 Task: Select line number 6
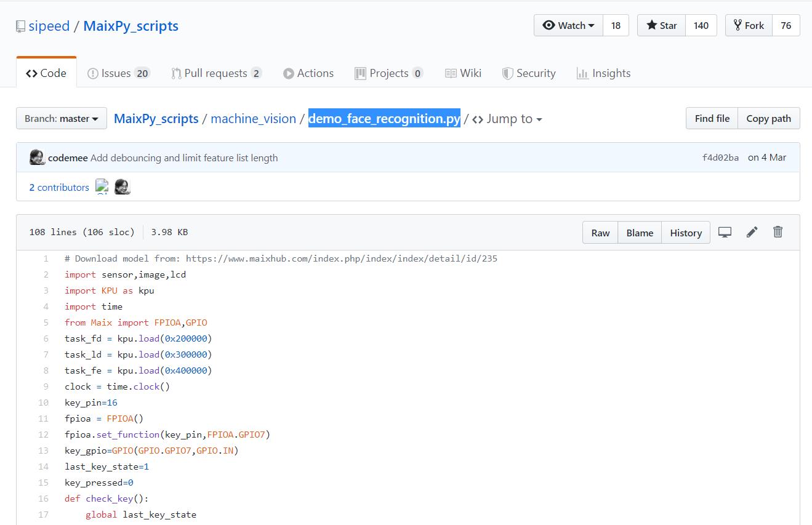point(46,339)
